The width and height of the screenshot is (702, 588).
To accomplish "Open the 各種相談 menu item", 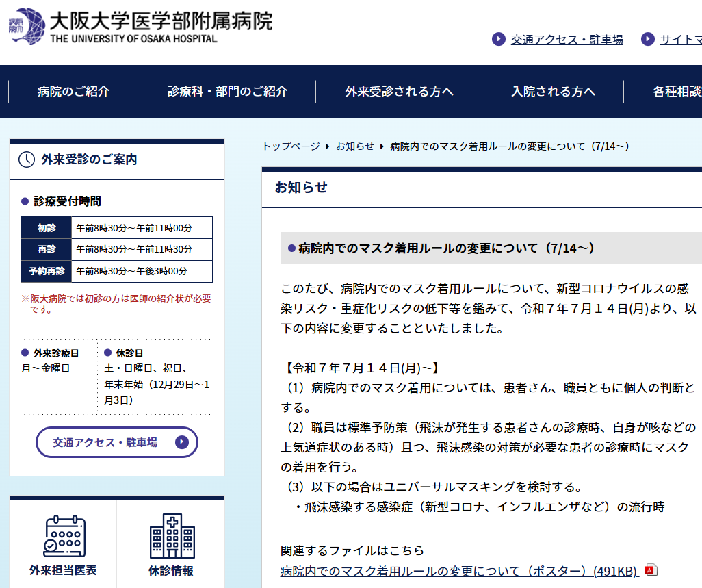I will 677,91.
